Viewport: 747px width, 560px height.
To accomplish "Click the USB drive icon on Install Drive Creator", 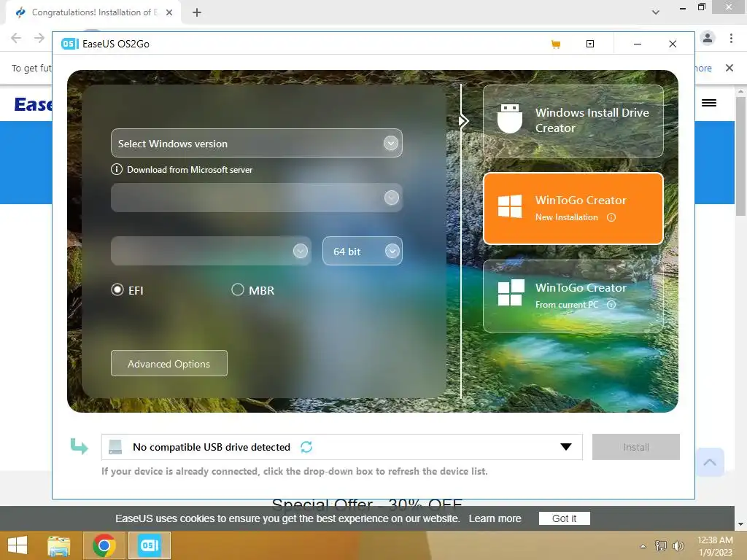I will point(510,118).
